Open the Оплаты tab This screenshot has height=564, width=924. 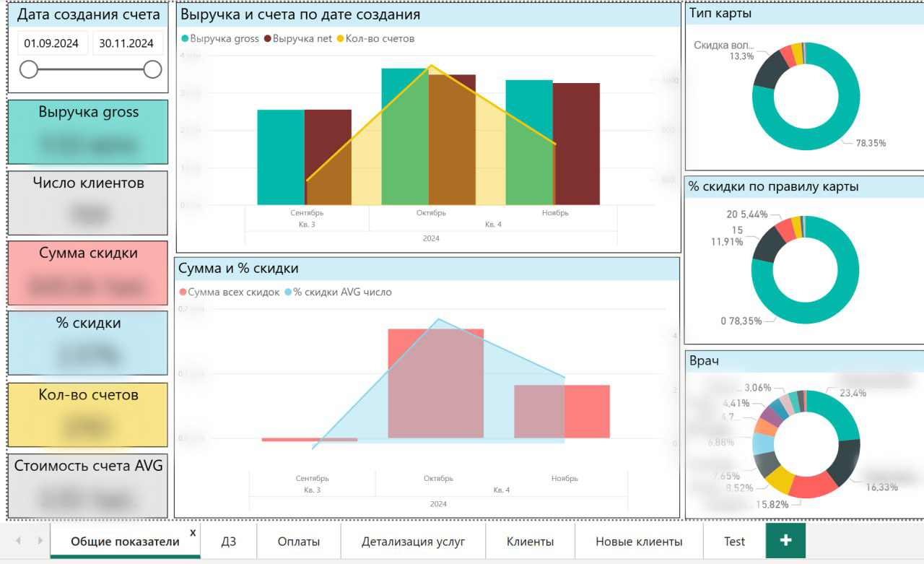pyautogui.click(x=299, y=542)
